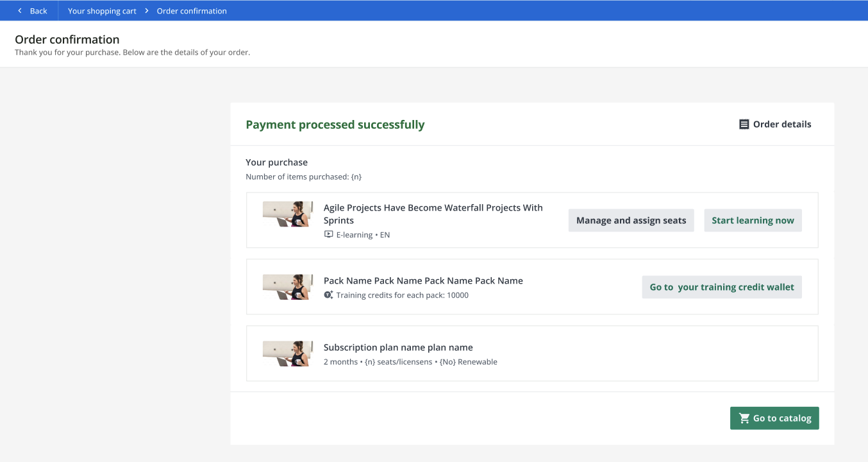Click the Back label in header

[x=38, y=11]
